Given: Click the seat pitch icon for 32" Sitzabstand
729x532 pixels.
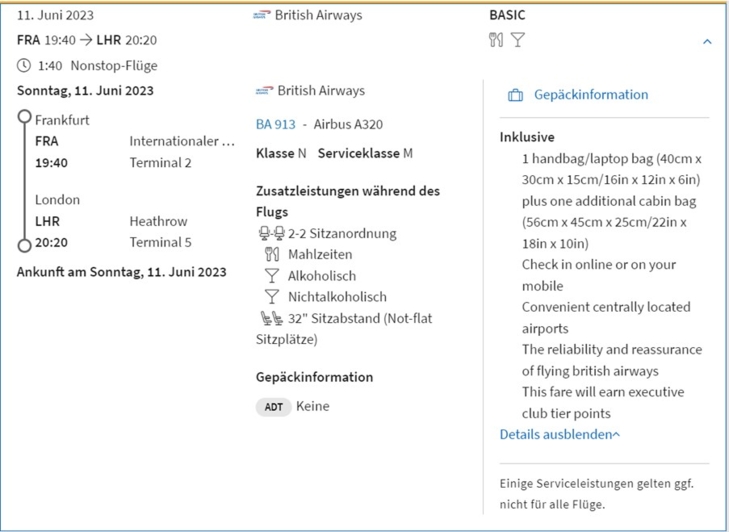Looking at the screenshot, I should point(270,319).
